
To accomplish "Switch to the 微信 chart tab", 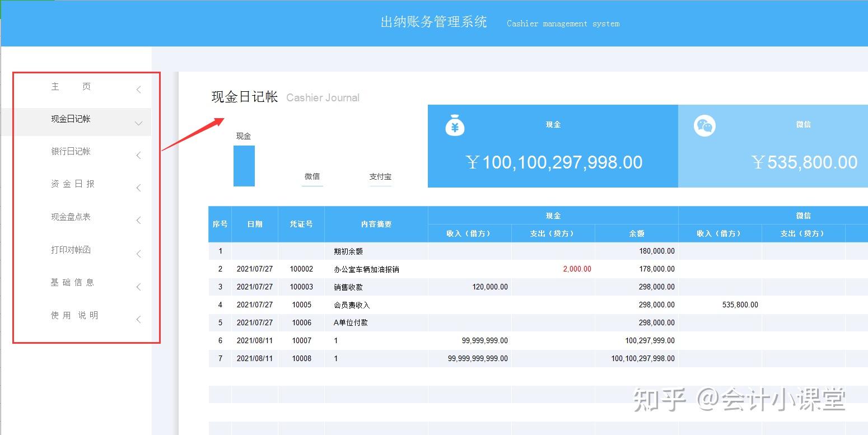I will coord(312,176).
